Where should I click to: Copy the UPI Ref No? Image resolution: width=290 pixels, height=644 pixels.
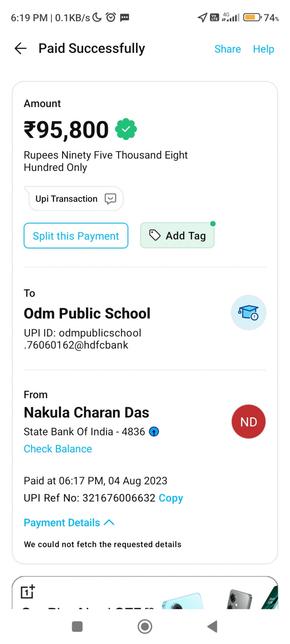[171, 498]
